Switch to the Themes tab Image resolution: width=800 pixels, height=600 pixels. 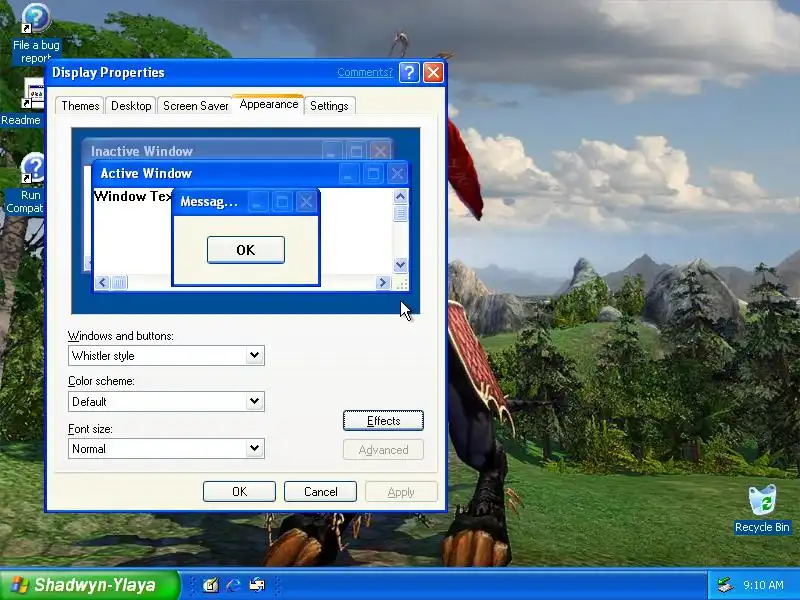tap(80, 106)
